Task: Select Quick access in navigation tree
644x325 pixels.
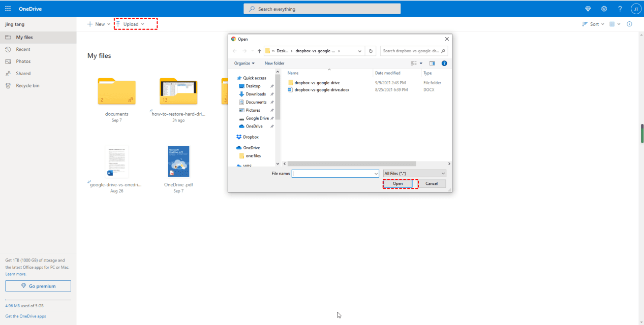Action: coord(255,78)
